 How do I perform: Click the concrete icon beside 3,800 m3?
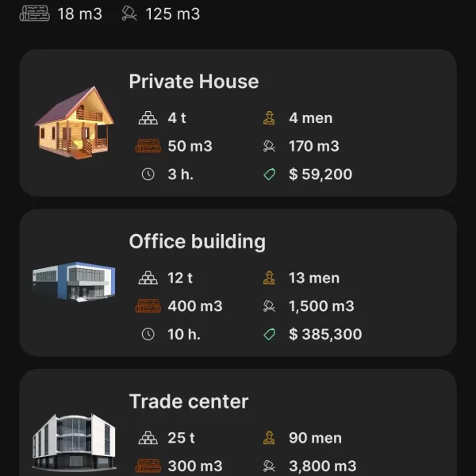269,466
